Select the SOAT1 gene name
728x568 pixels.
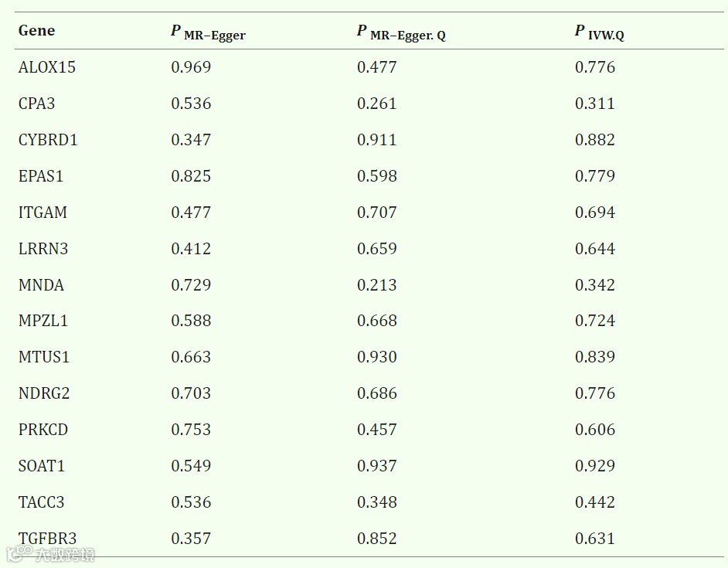coord(41,466)
